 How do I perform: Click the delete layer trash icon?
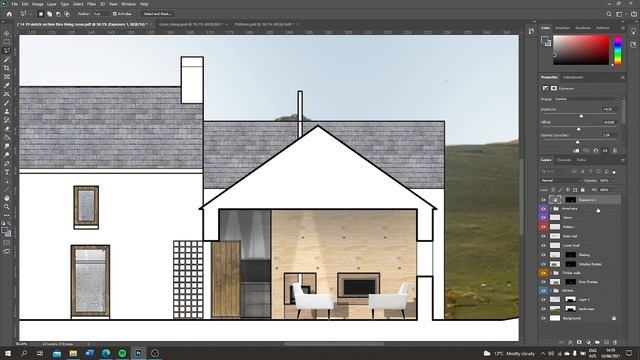tap(615, 342)
